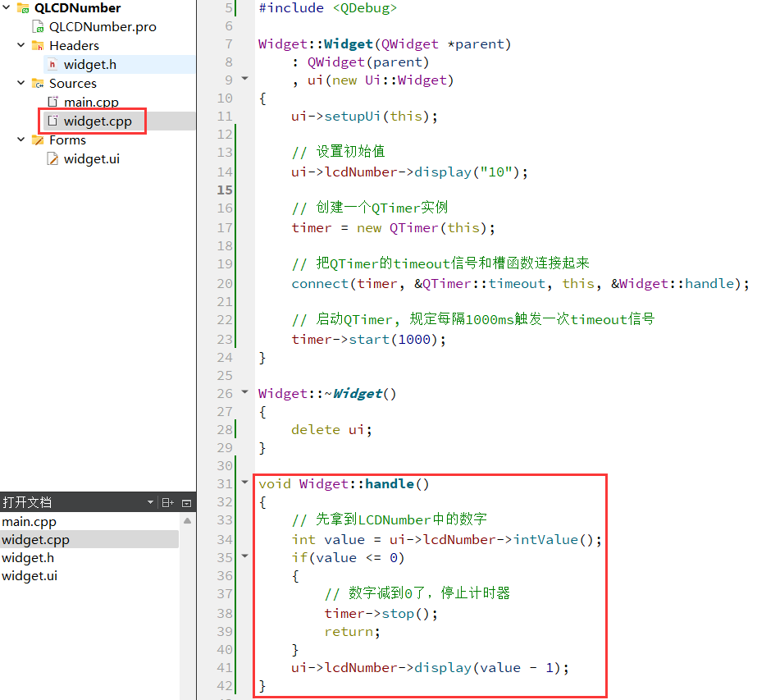Click the setupUi(this) call on line 11
The image size is (757, 700).
(x=381, y=116)
